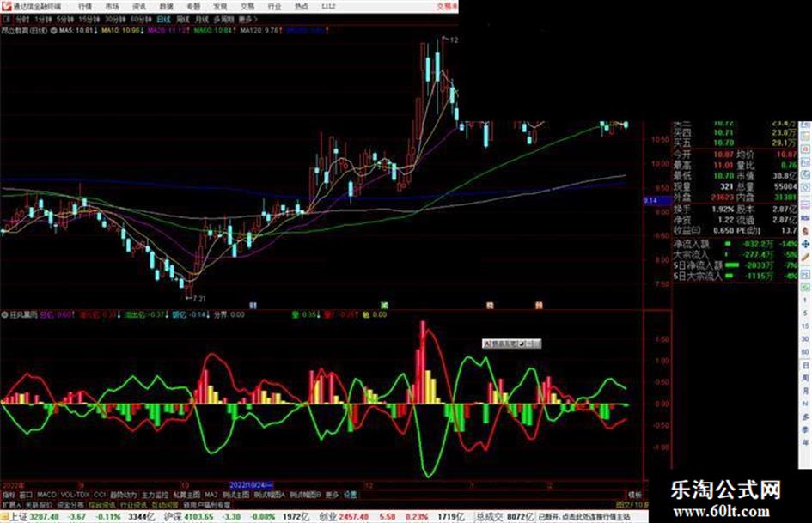812x523 pixels.
Task: Open the 窗口 tab in bottom bar
Action: [26, 495]
